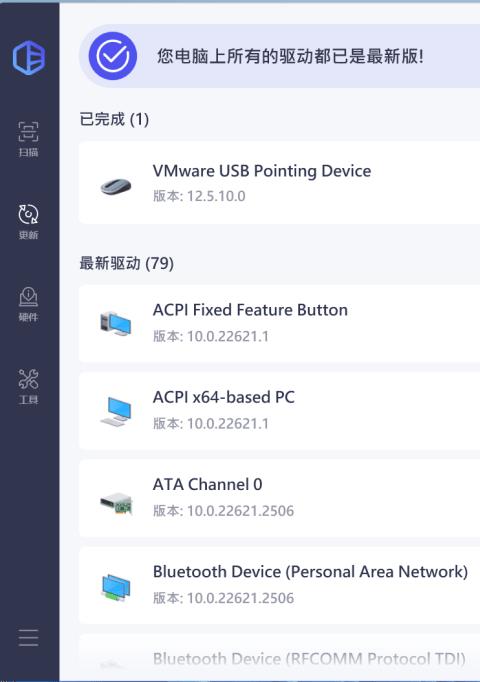This screenshot has height=682, width=480.
Task: Click the network icon for Bluetooth Personal Area Network
Action: 116,587
